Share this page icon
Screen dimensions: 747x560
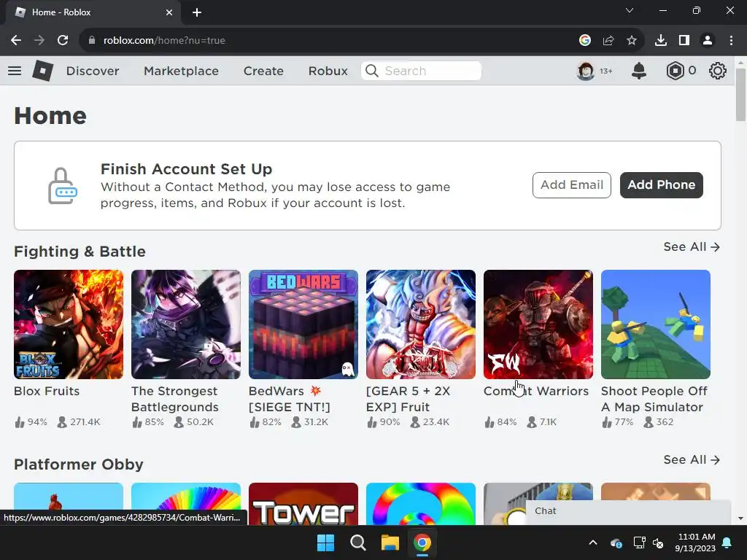point(608,41)
